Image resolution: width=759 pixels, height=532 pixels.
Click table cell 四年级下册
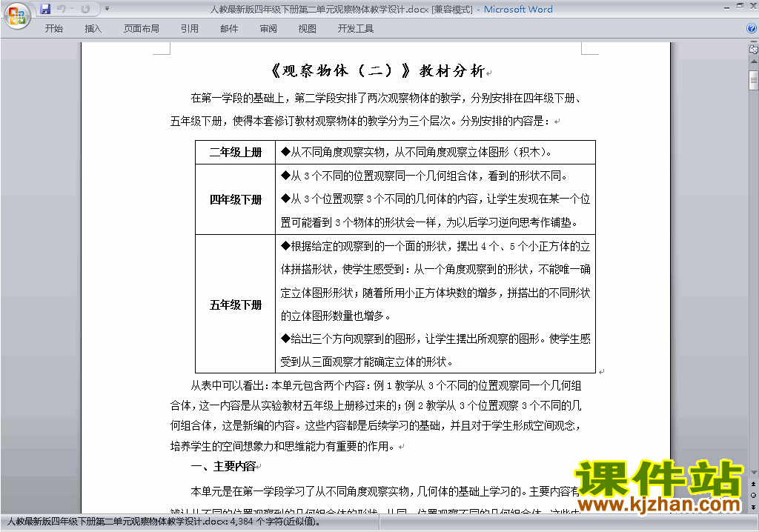click(x=235, y=199)
